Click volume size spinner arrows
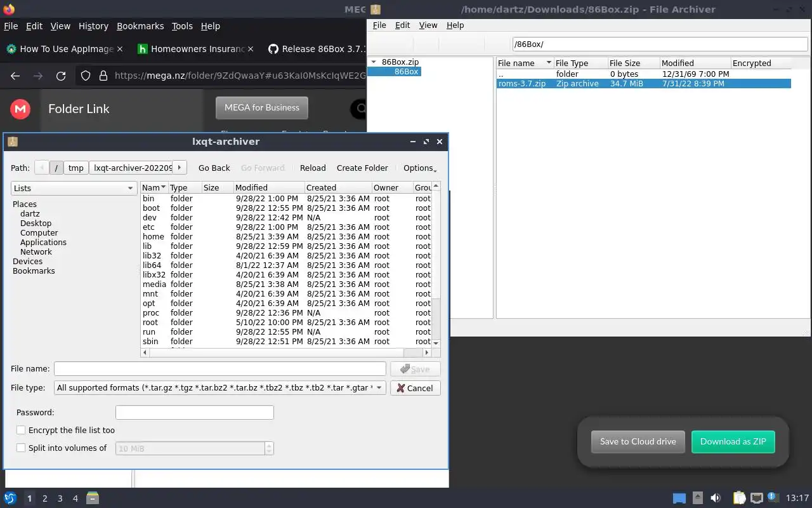This screenshot has height=508, width=812. point(270,448)
